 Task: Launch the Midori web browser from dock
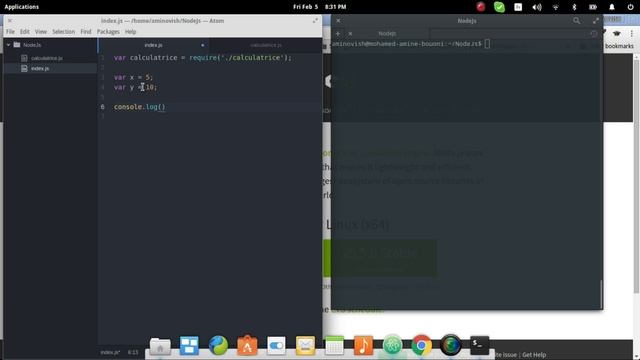[218, 345]
